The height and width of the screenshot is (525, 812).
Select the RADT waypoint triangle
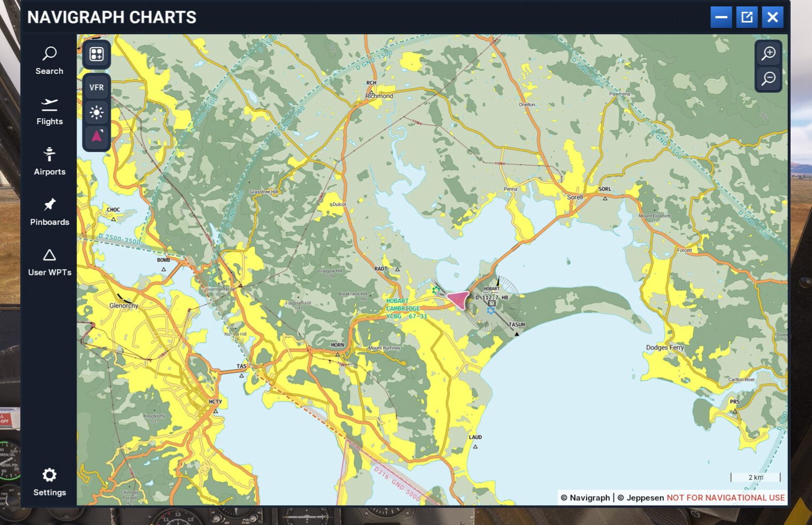click(x=397, y=269)
